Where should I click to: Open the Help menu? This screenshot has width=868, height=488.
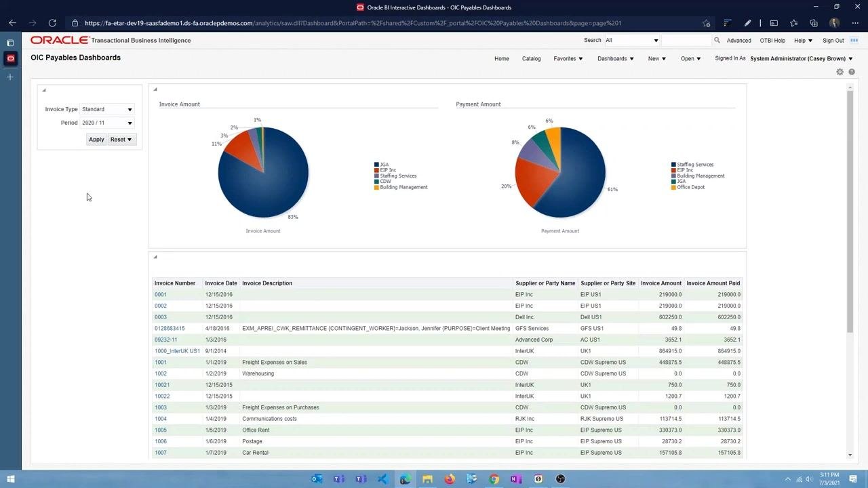tap(803, 41)
